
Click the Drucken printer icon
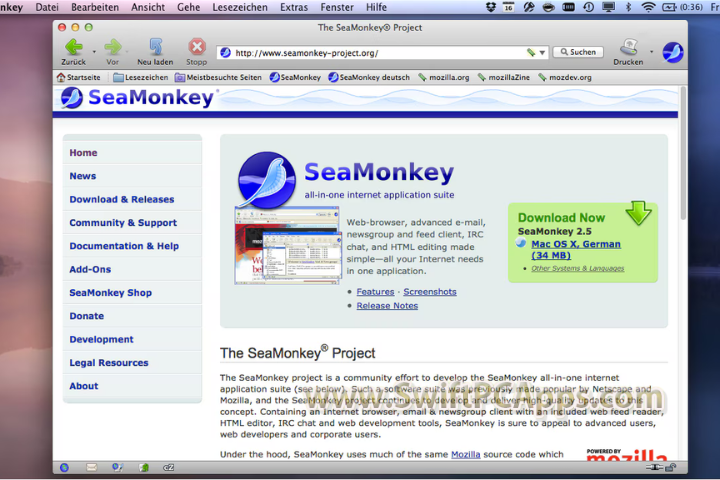pyautogui.click(x=629, y=46)
